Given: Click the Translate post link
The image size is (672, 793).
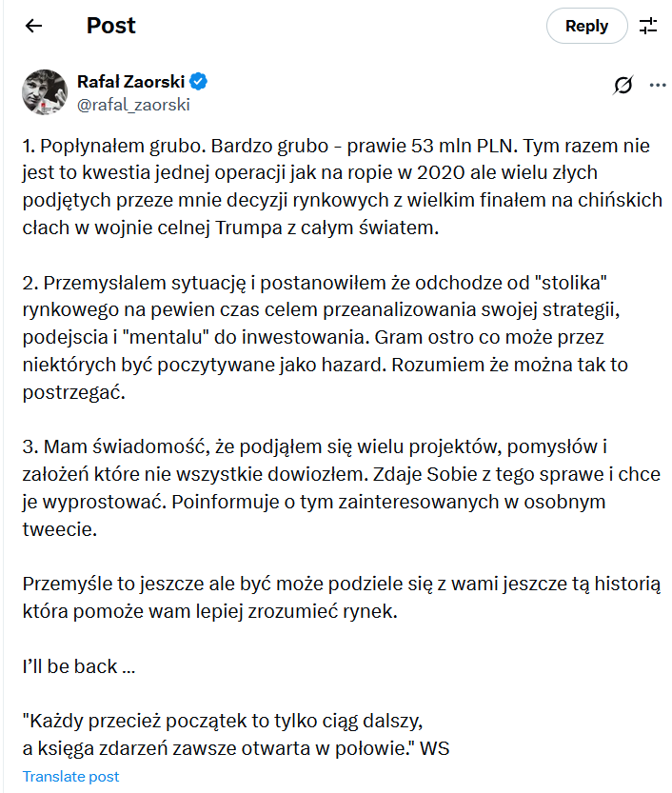Looking at the screenshot, I should tap(71, 776).
